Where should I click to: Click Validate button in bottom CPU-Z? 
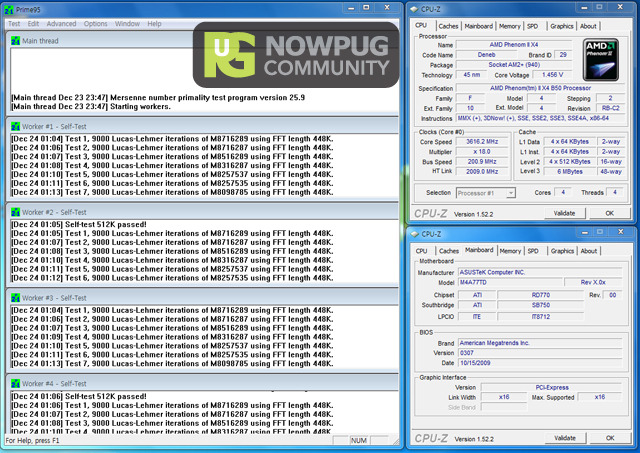click(565, 438)
